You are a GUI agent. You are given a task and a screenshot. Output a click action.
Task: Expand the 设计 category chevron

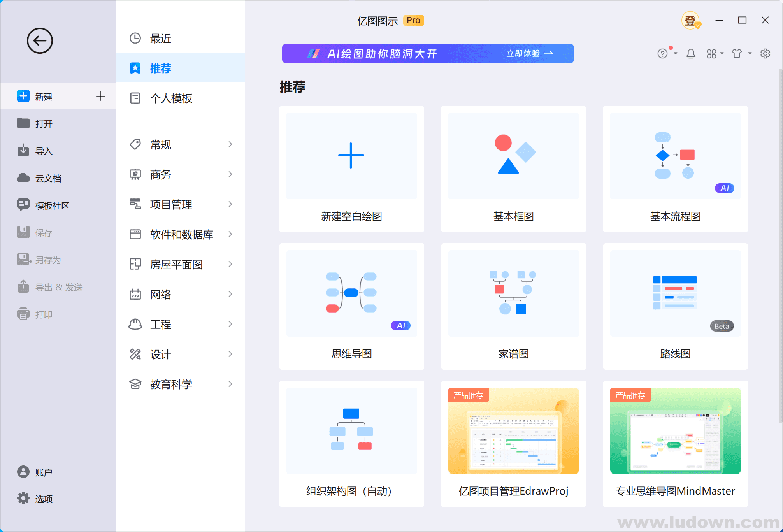pyautogui.click(x=230, y=354)
